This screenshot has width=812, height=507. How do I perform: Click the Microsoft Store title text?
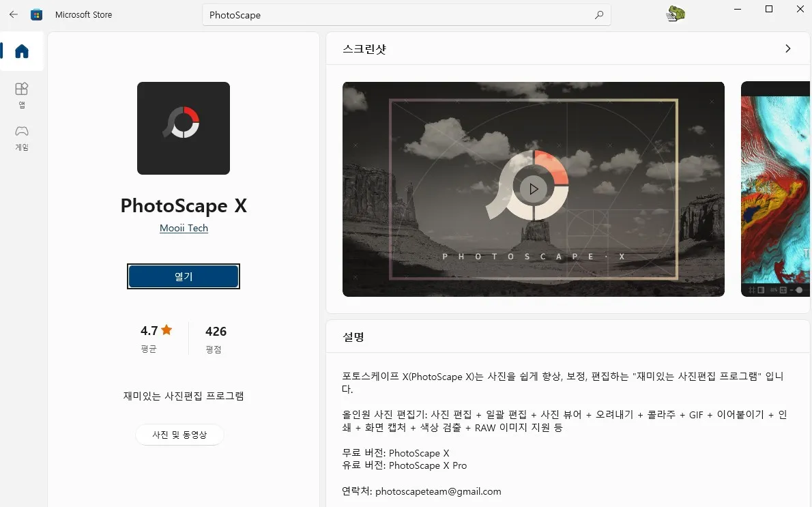(83, 14)
